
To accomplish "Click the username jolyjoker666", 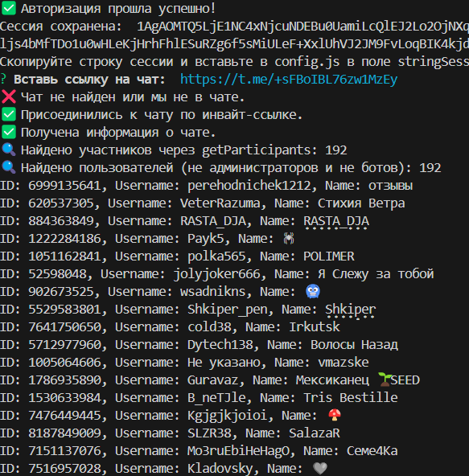I will coord(216,274).
